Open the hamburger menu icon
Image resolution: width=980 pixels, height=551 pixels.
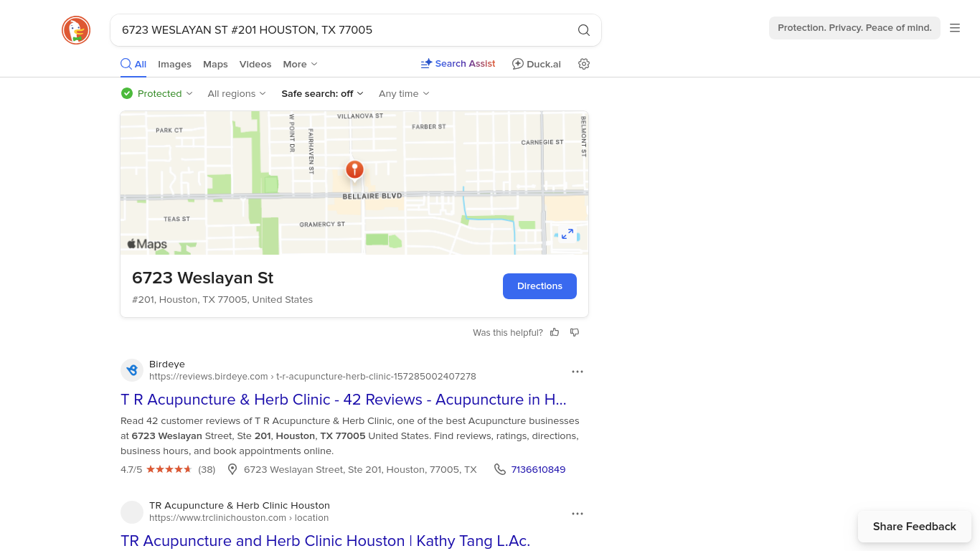[x=955, y=28]
